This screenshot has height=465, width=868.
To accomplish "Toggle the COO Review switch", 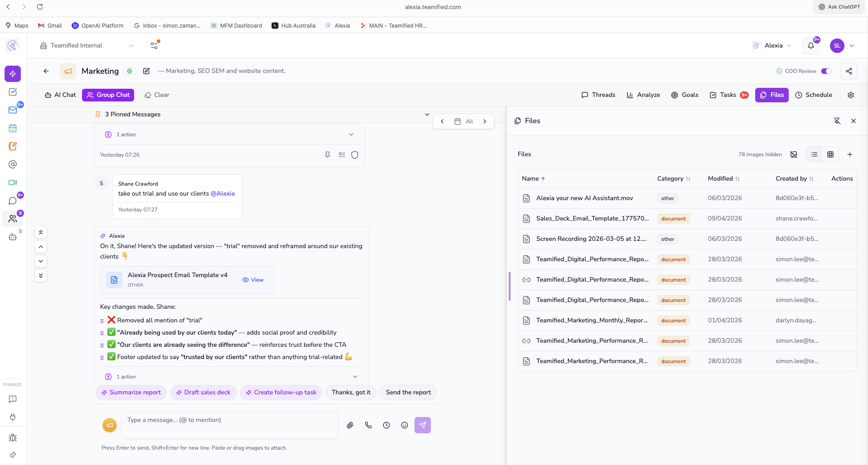I will [826, 71].
